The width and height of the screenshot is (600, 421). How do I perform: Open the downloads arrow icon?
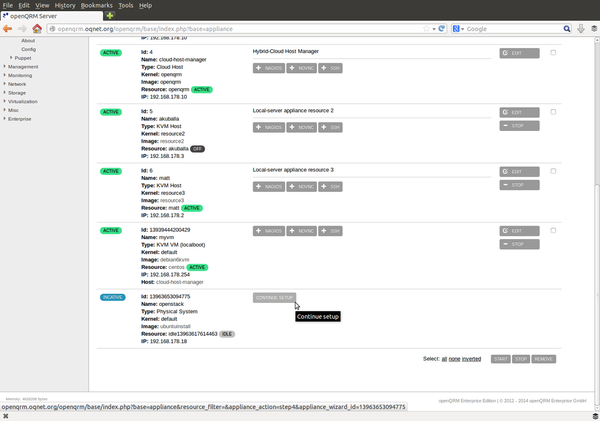[x=581, y=29]
